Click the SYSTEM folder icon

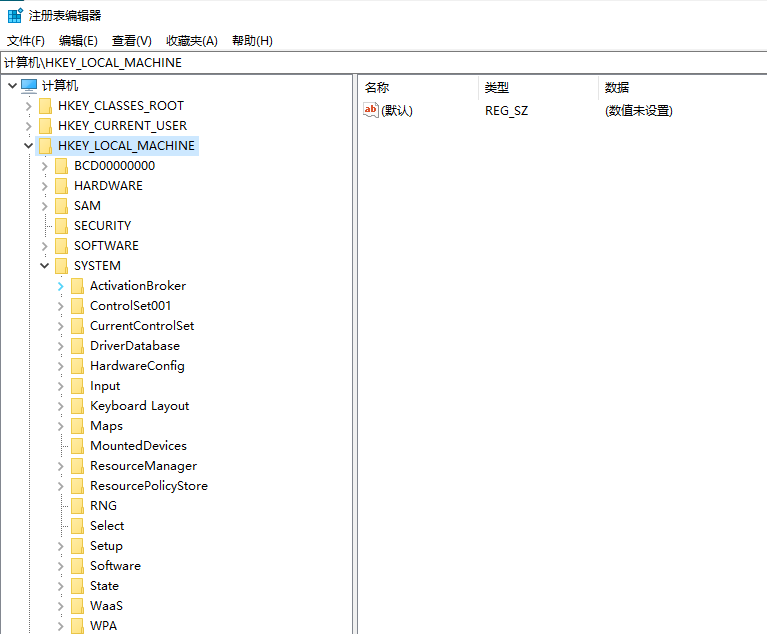pyautogui.click(x=61, y=266)
